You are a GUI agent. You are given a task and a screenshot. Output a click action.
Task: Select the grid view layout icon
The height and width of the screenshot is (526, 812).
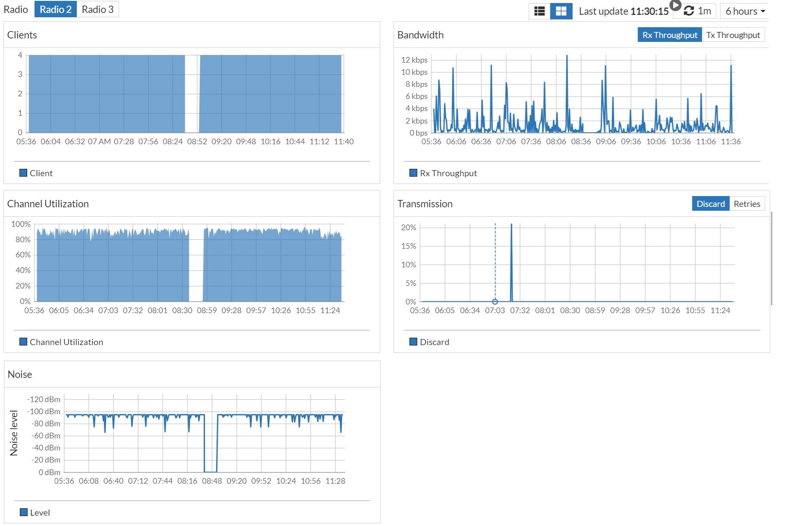[561, 11]
